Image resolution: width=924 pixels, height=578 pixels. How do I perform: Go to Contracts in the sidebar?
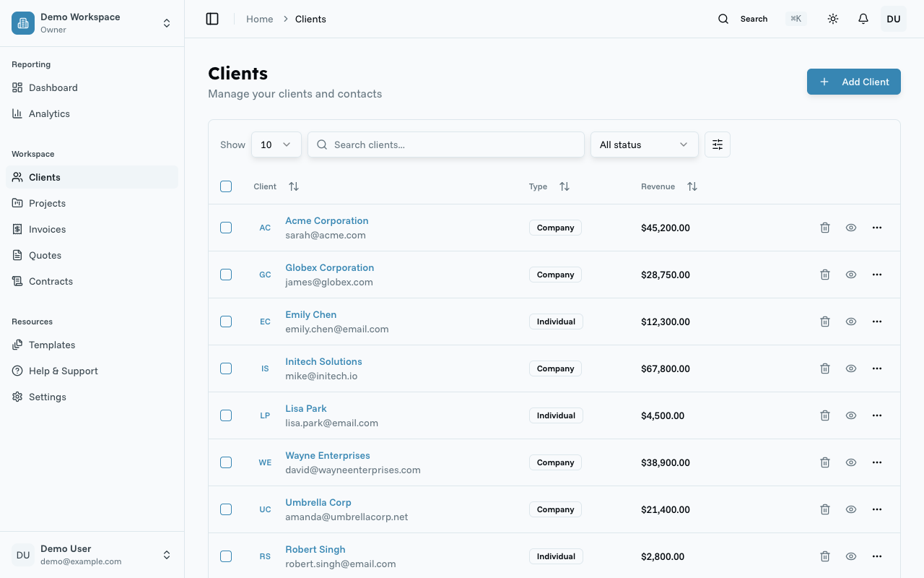coord(92,281)
